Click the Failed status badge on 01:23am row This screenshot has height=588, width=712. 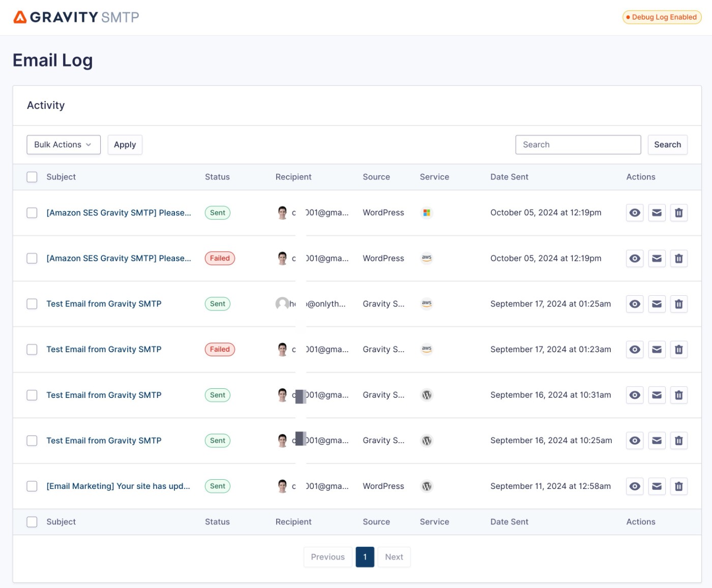tap(220, 349)
